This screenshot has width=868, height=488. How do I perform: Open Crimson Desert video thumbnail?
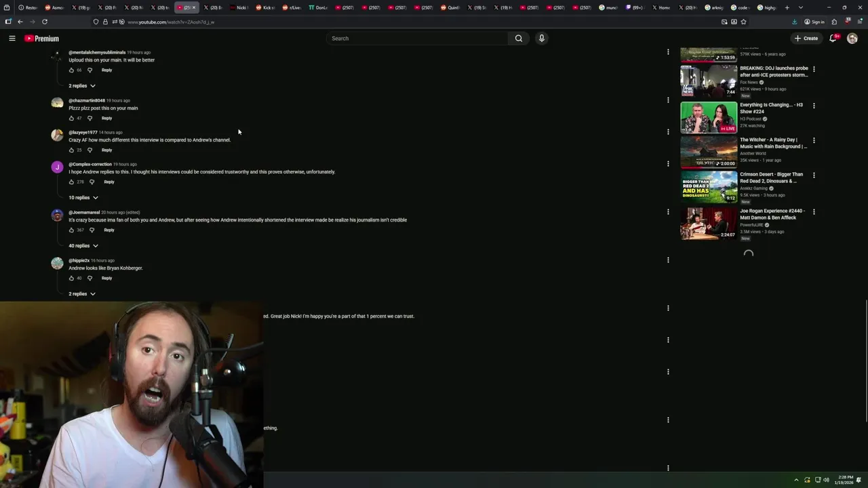coord(709,186)
